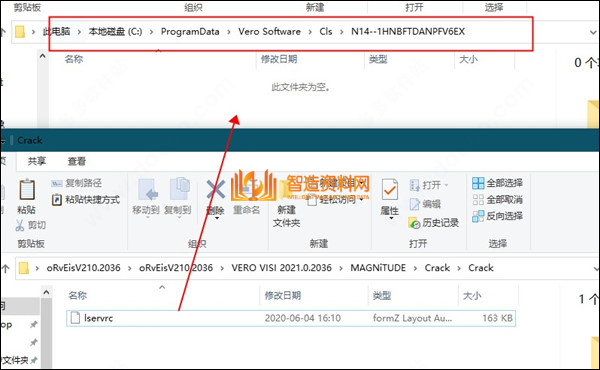Click scroll-up arrow in Crack window sidebar

tap(46, 292)
